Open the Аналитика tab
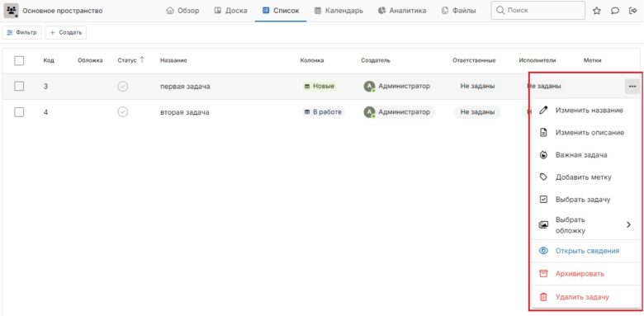Viewport: 644px width, 316px height. [403, 11]
